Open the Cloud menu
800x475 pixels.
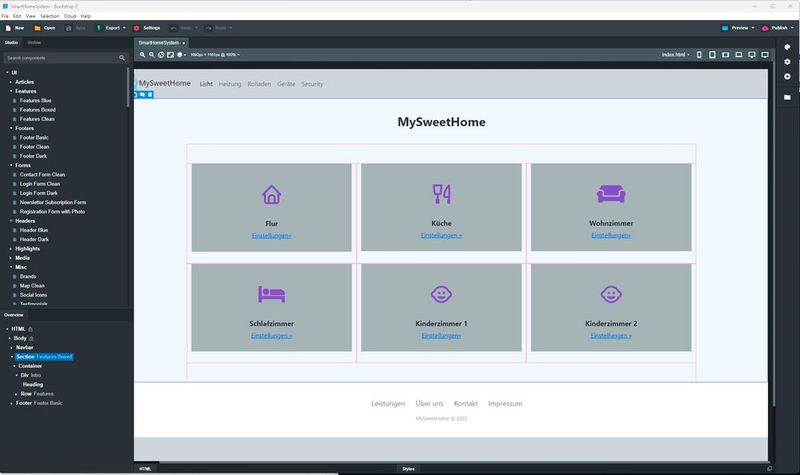70,16
